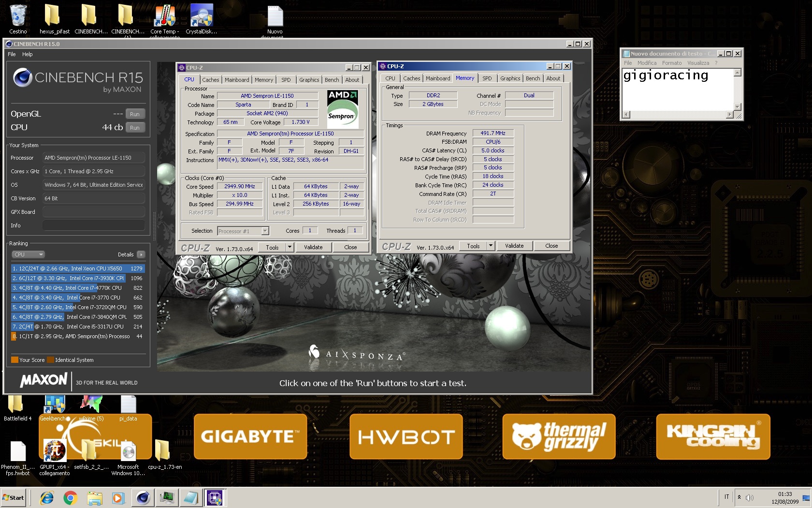Click Close button in CPU-Z Memory window
The image size is (812, 508).
tap(551, 246)
